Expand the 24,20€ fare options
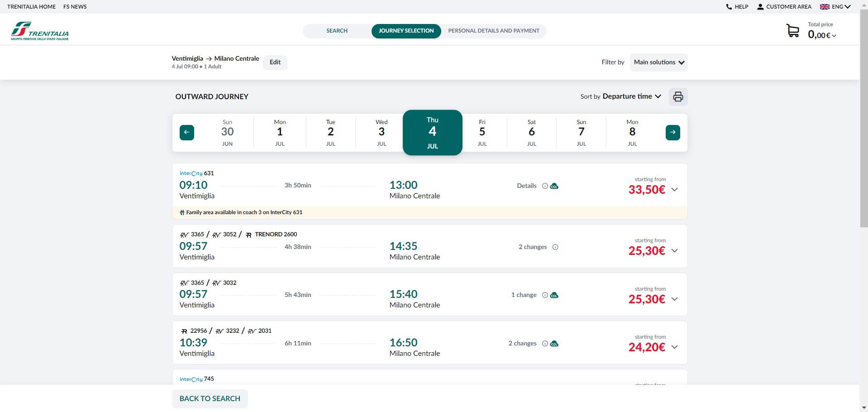 [x=674, y=347]
